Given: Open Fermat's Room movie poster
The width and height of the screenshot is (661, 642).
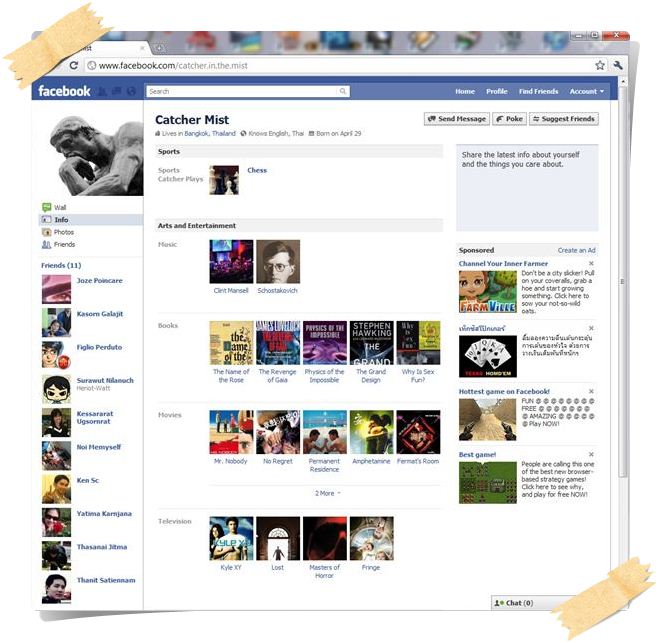Looking at the screenshot, I should click(418, 432).
